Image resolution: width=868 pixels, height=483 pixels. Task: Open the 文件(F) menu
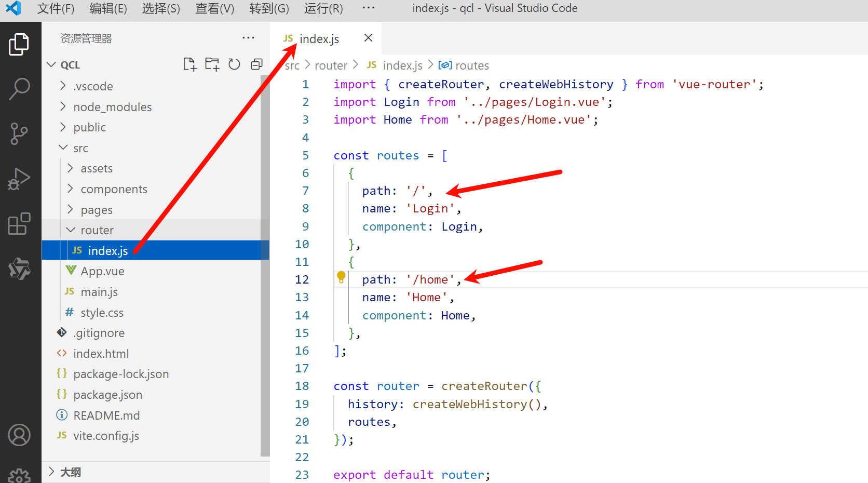pos(56,8)
